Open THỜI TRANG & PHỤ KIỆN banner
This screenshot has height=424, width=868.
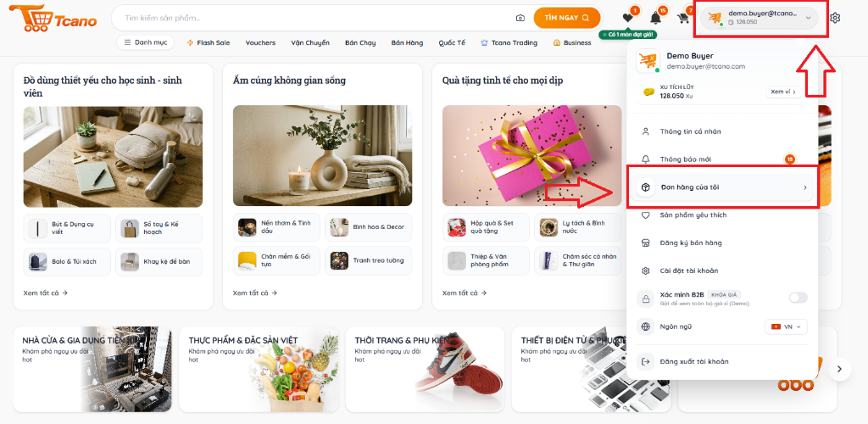coord(426,369)
